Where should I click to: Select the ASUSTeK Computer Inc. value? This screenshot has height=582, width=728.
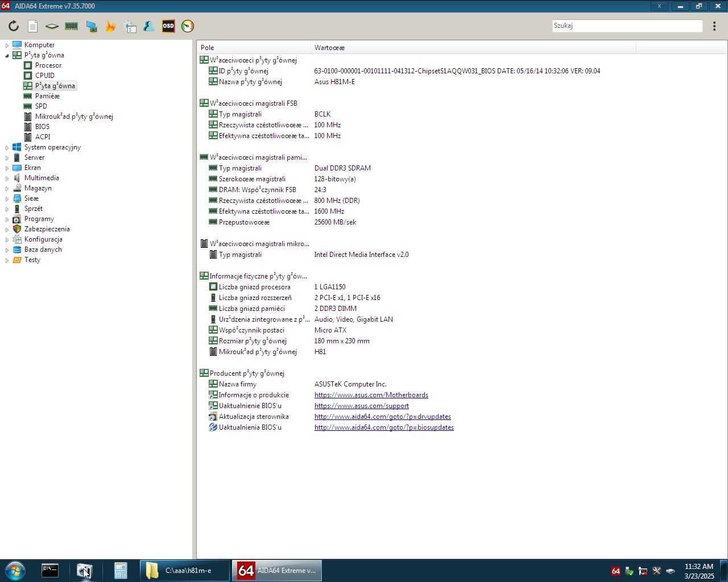pos(350,384)
